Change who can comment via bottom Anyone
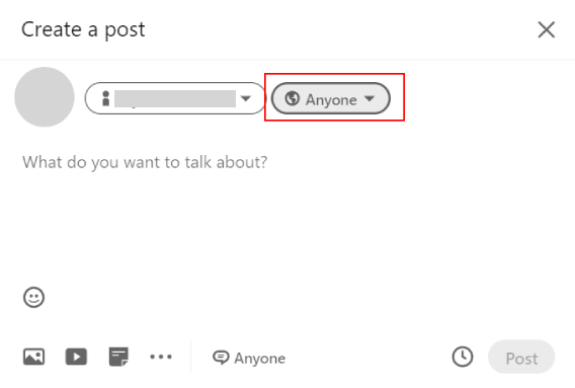575x388 pixels. coord(249,358)
